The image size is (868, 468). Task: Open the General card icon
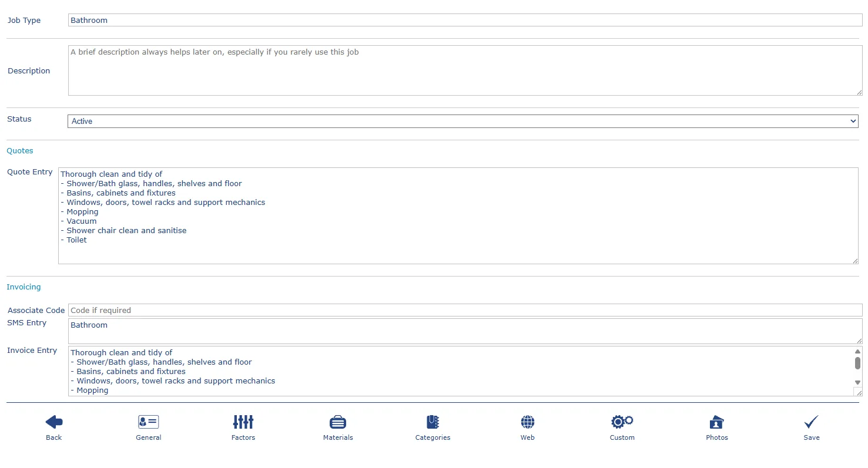click(x=149, y=422)
